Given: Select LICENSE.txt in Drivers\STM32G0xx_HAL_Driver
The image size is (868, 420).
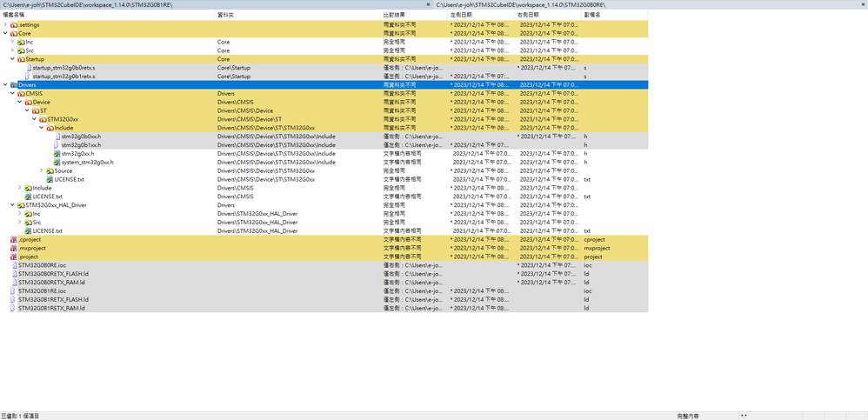Looking at the screenshot, I should tap(48, 230).
